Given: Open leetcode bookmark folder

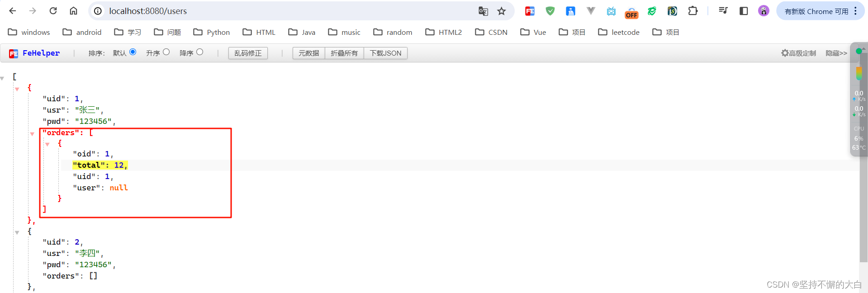Looking at the screenshot, I should (x=618, y=32).
